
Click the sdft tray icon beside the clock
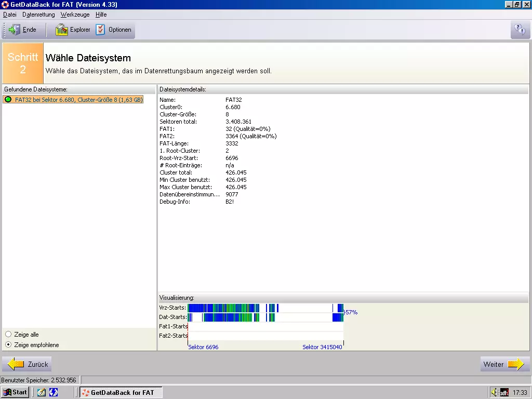point(504,393)
